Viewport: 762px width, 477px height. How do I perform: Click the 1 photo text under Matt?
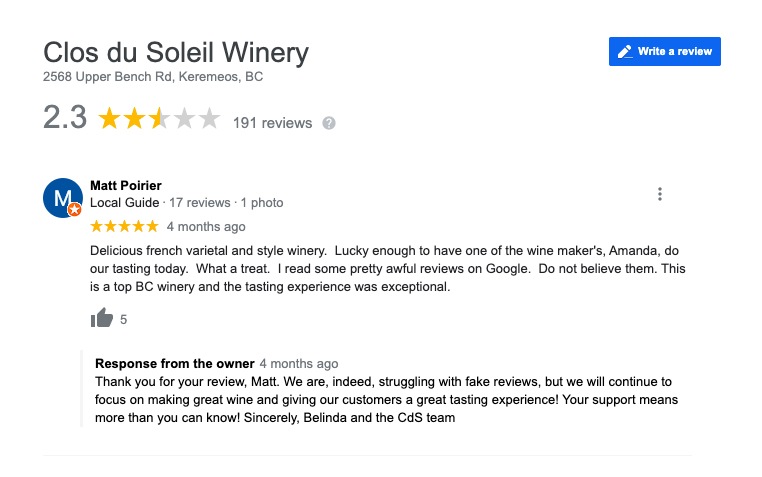(262, 203)
